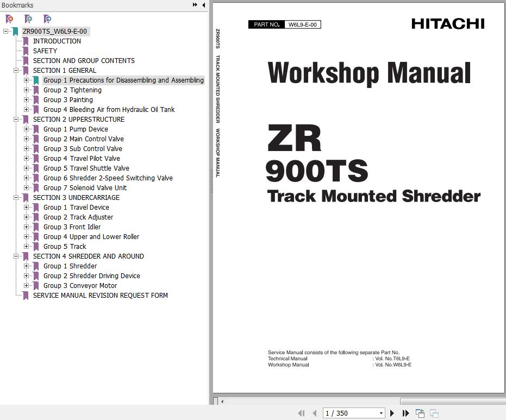Click the bookmark icon beside Group 3 Conveyor Motor

click(36, 285)
